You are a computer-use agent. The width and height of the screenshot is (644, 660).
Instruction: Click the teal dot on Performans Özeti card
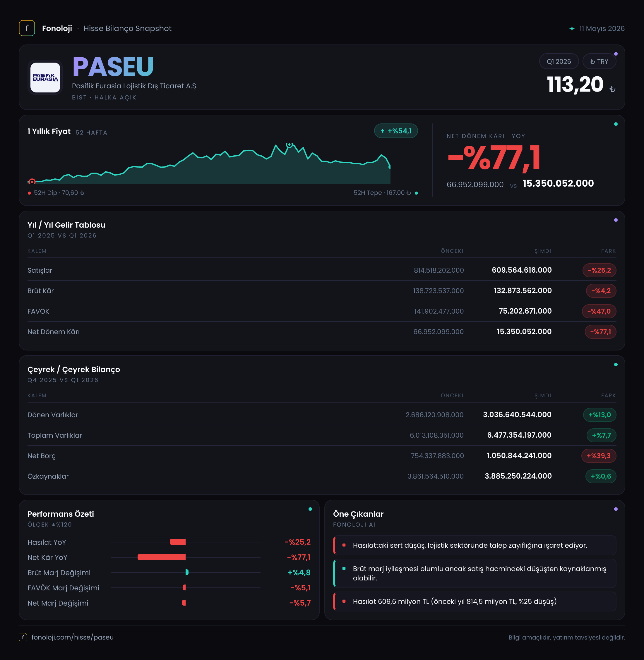click(310, 509)
